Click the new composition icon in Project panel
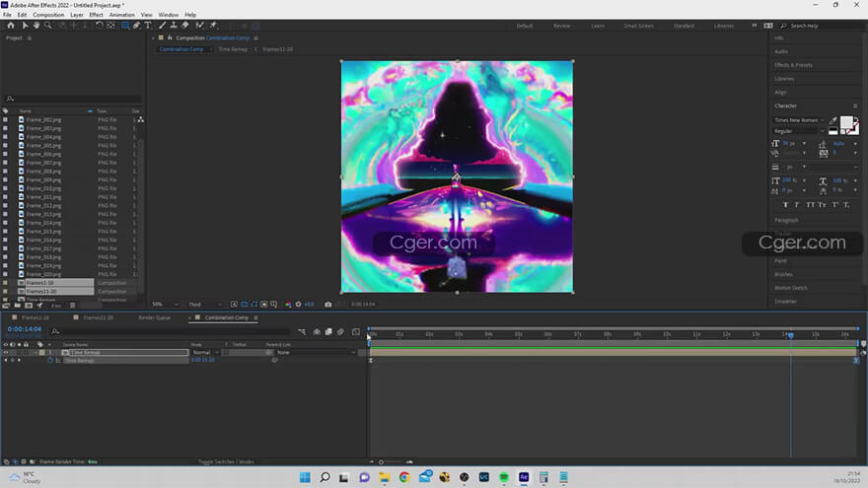868x488 pixels. (29, 306)
